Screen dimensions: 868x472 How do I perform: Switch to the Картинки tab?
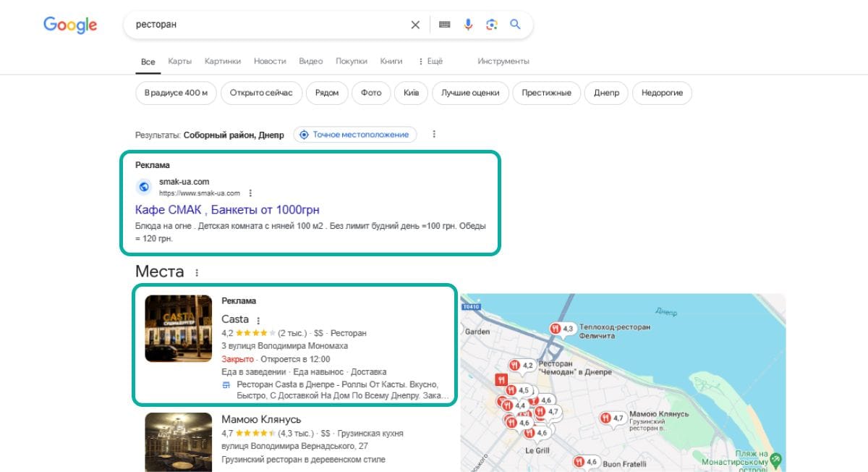point(223,62)
